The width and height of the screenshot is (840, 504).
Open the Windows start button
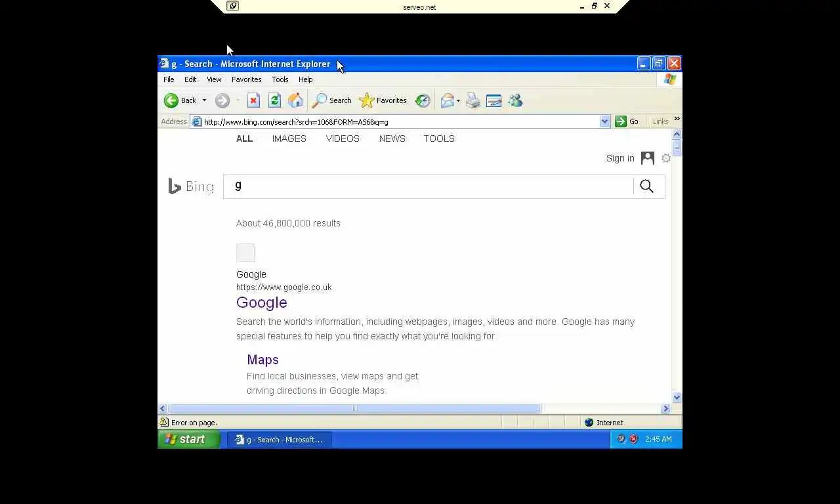pyautogui.click(x=188, y=440)
